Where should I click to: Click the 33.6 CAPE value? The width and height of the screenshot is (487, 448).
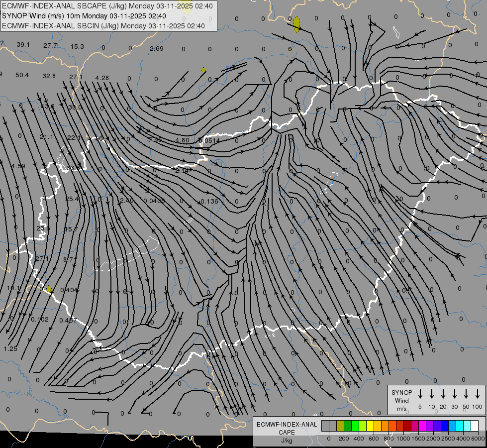[73, 168]
